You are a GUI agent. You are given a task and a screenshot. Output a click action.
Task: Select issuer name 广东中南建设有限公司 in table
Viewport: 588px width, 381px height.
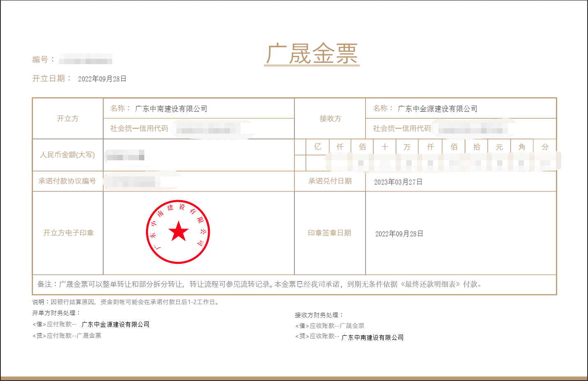171,109
